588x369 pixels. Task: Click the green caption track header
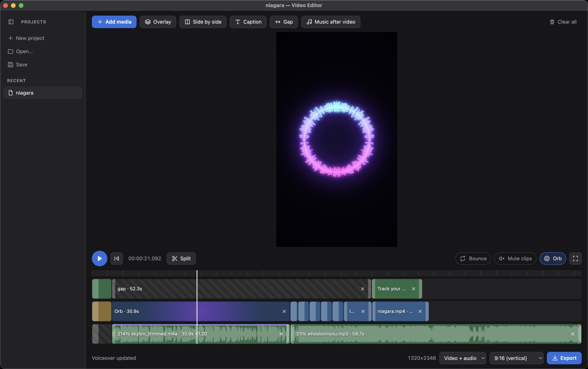click(x=101, y=289)
